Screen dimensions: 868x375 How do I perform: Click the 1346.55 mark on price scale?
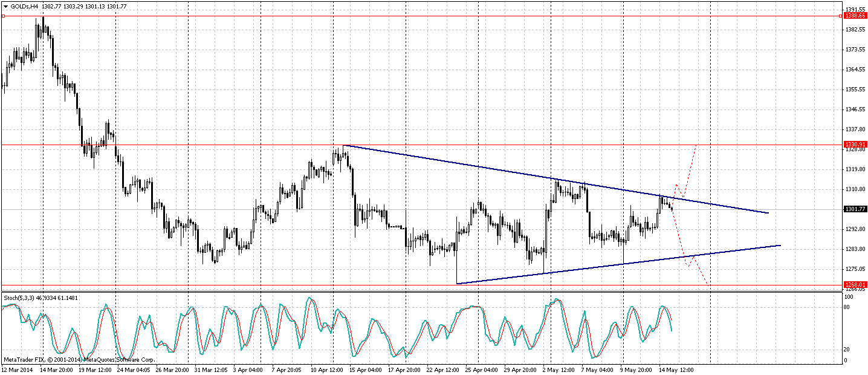(x=855, y=109)
